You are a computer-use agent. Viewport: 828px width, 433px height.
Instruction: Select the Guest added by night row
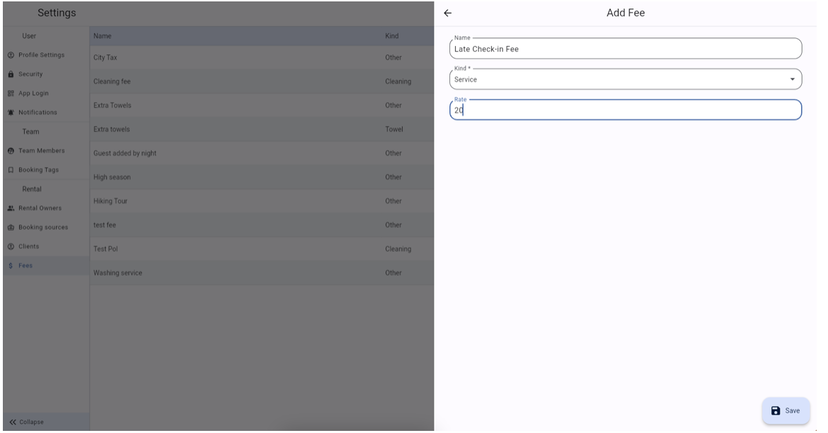coord(261,153)
